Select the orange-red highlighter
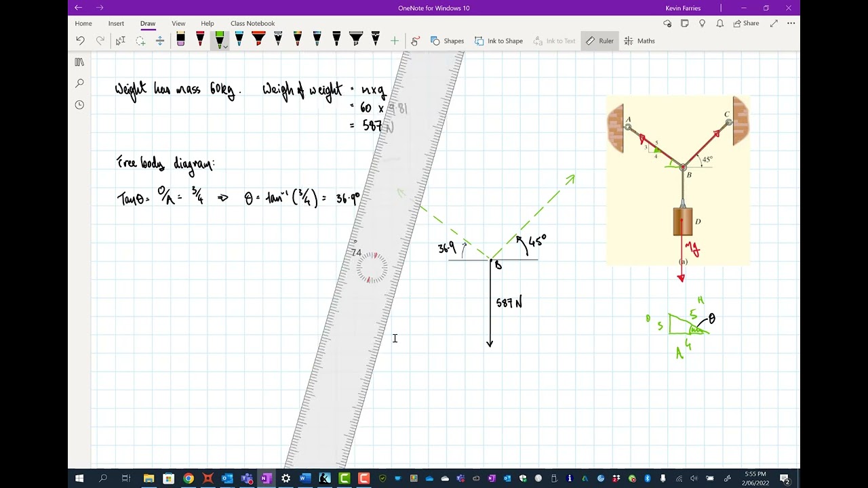This screenshot has height=488, width=868. 258,40
